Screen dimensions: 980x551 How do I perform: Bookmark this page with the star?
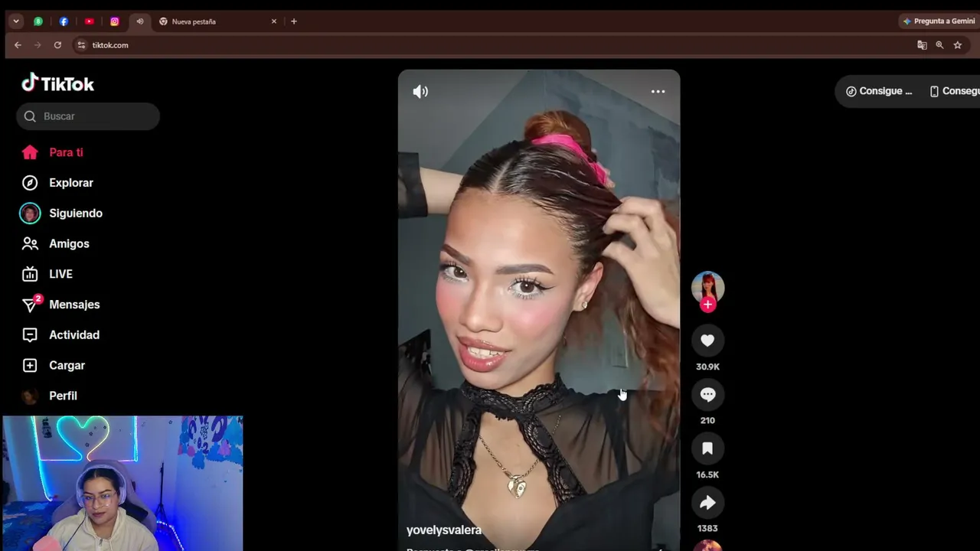pyautogui.click(x=957, y=45)
